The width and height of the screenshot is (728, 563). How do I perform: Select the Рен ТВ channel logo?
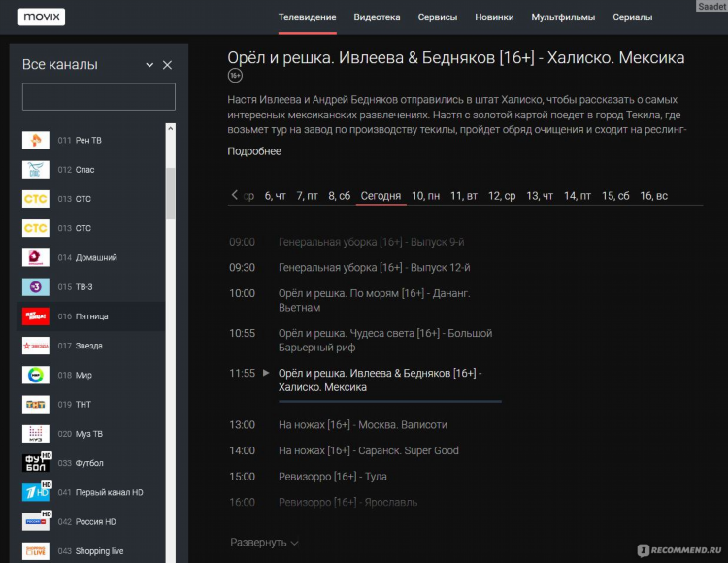click(x=36, y=140)
